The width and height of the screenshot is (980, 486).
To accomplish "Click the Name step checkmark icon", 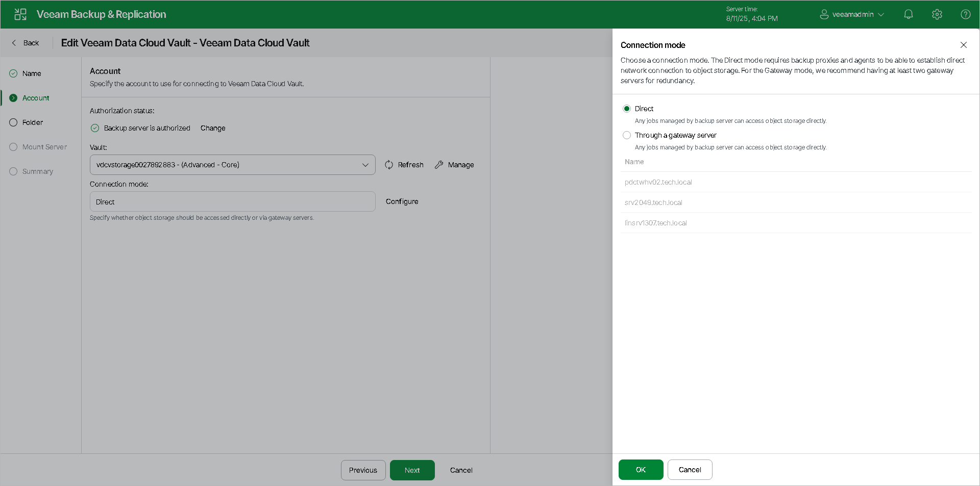I will pyautogui.click(x=13, y=73).
